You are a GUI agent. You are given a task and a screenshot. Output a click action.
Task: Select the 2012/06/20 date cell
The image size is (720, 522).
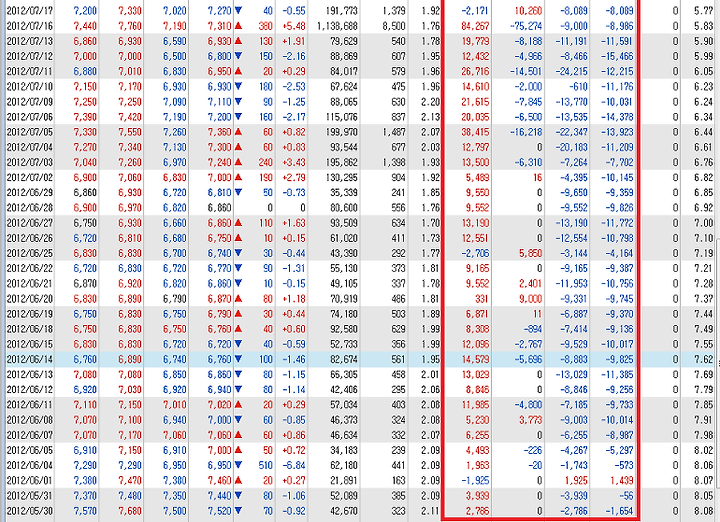click(x=30, y=298)
